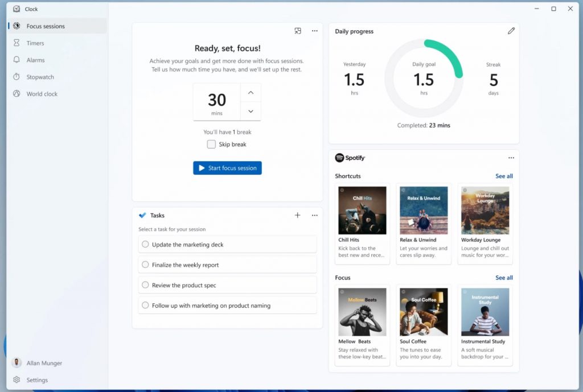Open the Allan Munger account profile
This screenshot has width=583, height=392.
pos(38,363)
